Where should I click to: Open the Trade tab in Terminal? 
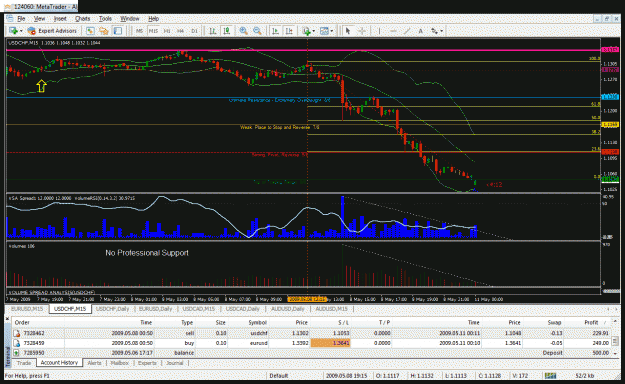[x=24, y=363]
